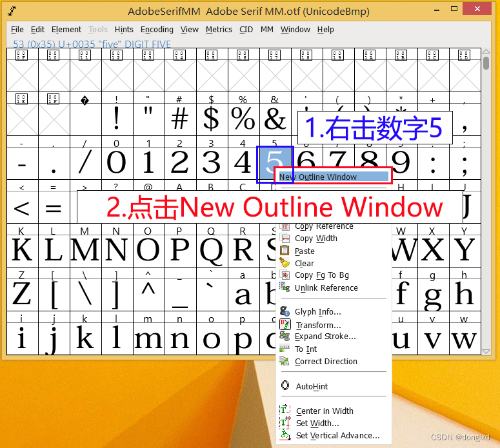
Task: Select the digit 9 glyph cell
Action: (x=401, y=162)
